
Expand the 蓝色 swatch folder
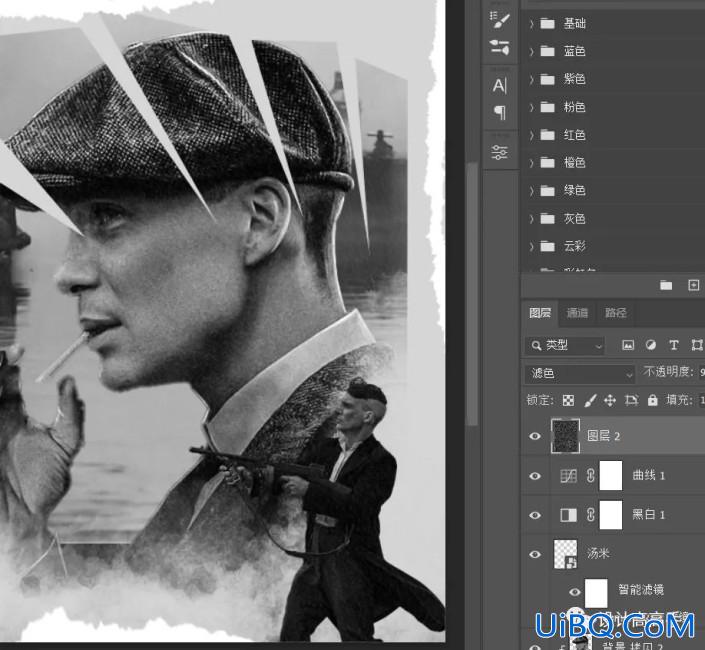(531, 52)
